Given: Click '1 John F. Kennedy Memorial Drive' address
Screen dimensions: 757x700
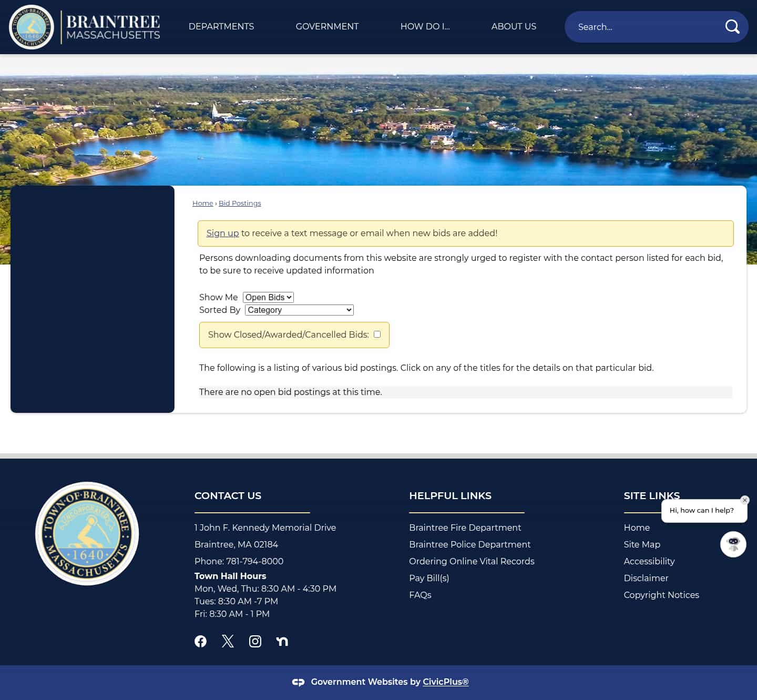Looking at the screenshot, I should click(265, 527).
